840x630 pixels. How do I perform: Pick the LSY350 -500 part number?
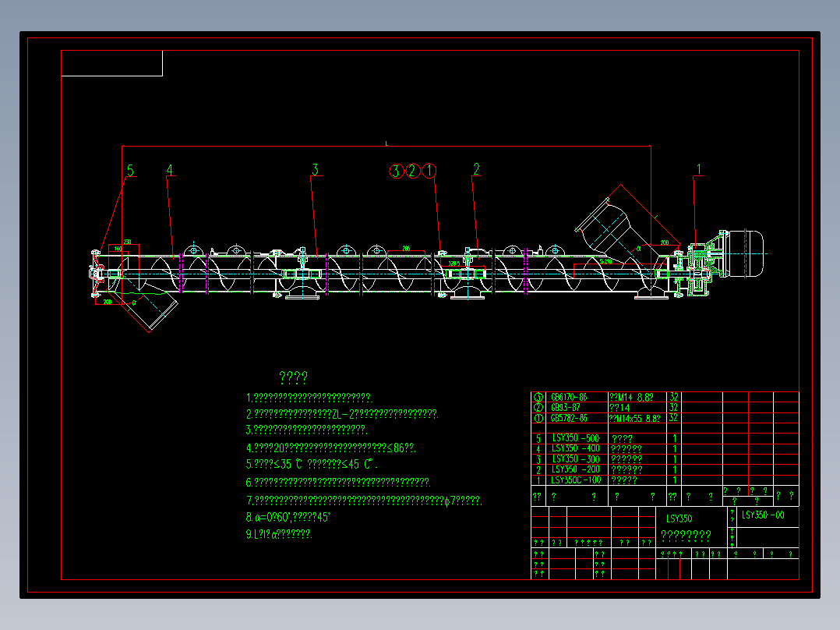tap(575, 438)
